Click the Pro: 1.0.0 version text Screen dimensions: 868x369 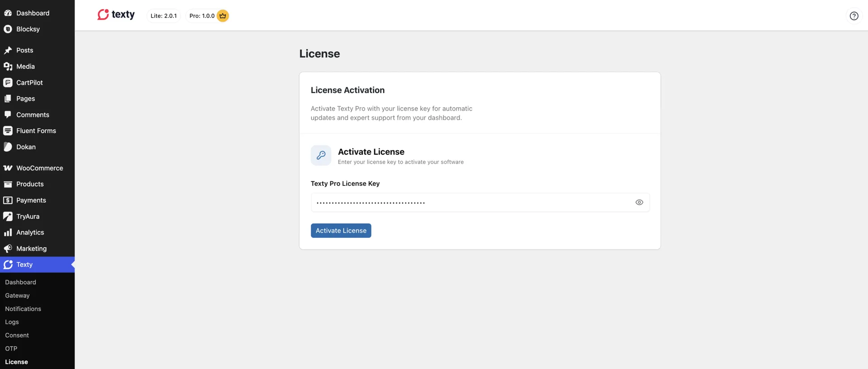point(202,16)
